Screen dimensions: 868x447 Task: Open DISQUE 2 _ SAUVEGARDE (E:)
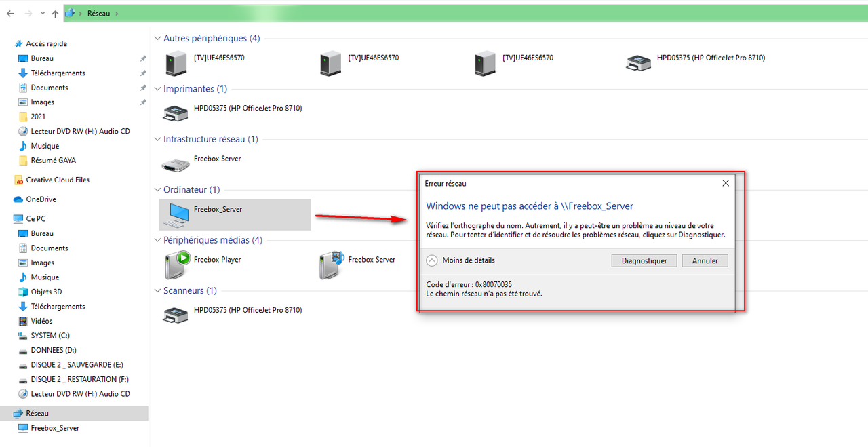(77, 365)
